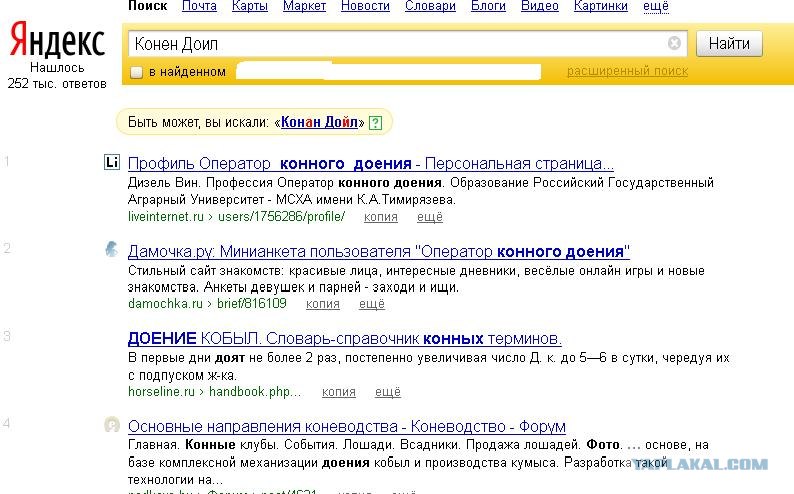Screen dimensions: 794x494
Task: Open the Дамочка.ру Минианкета result
Action: tap(378, 251)
